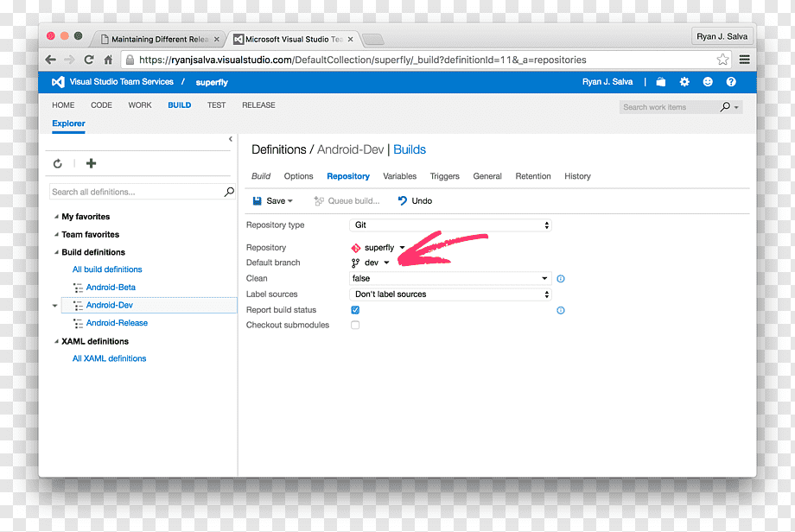Click info icon beside Clean field
This screenshot has width=795, height=532.
(561, 279)
